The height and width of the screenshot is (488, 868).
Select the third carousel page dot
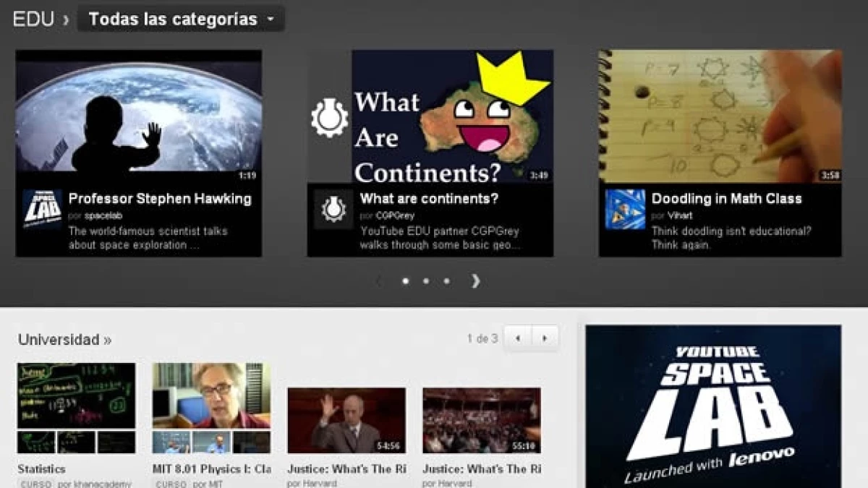point(446,281)
